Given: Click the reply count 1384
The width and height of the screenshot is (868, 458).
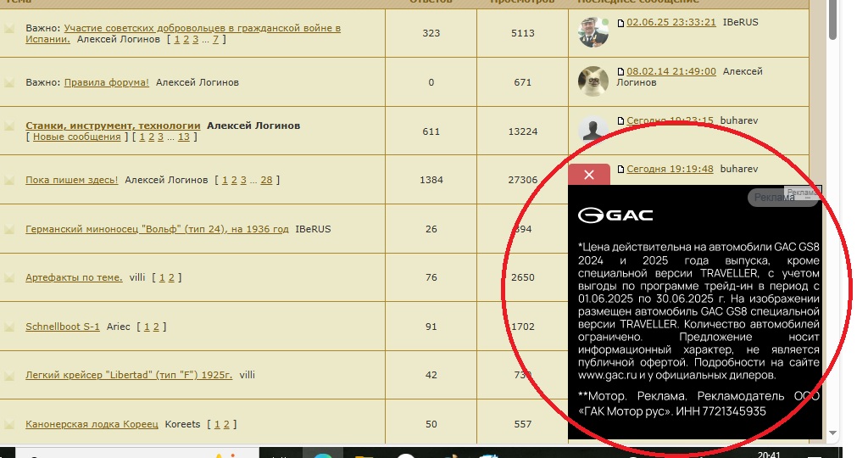Looking at the screenshot, I should click(x=431, y=180).
